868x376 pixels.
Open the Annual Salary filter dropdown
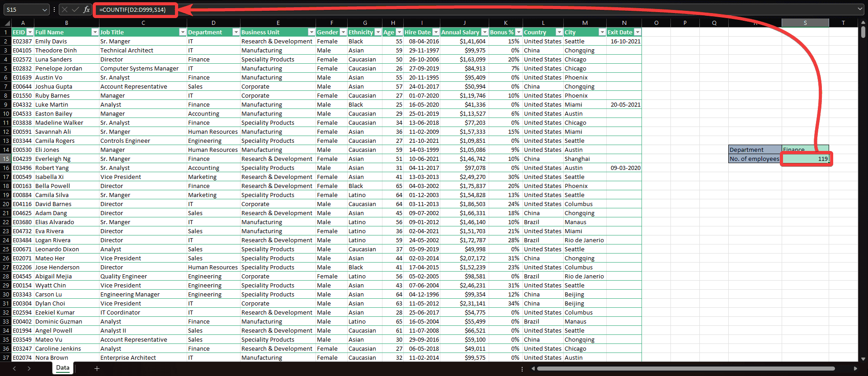click(x=485, y=32)
